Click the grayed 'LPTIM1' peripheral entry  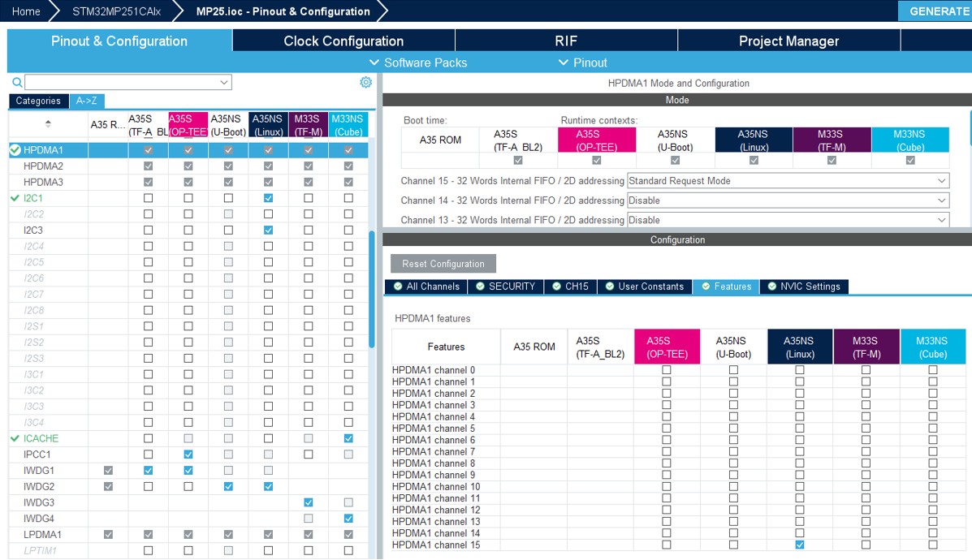(40, 551)
